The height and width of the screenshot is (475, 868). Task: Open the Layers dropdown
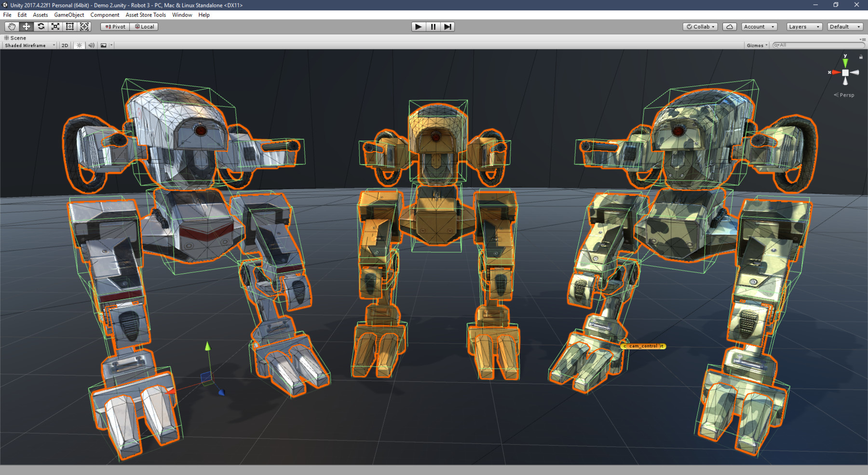[803, 27]
